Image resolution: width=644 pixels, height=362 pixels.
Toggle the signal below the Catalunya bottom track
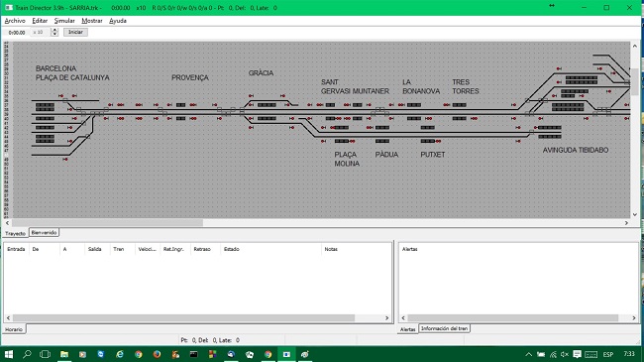pyautogui.click(x=65, y=160)
